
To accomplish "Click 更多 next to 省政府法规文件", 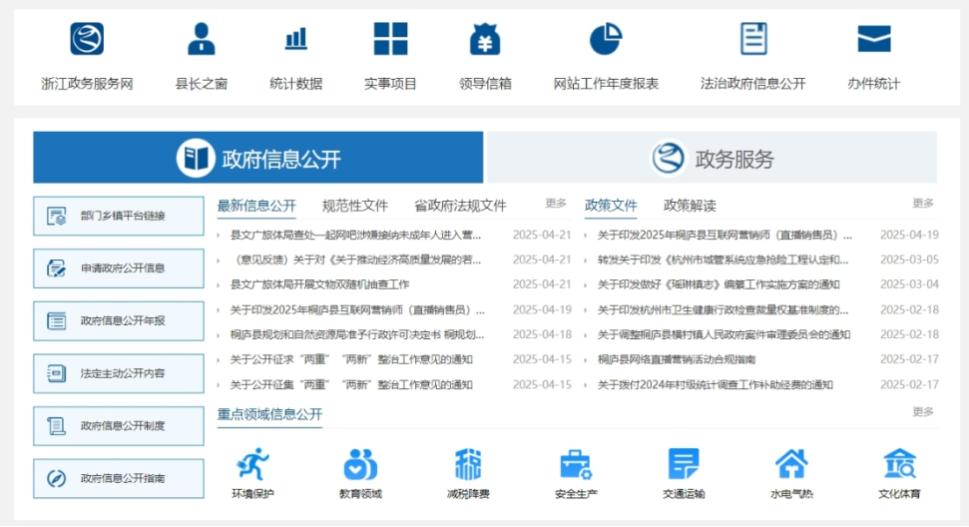I will coord(556,203).
